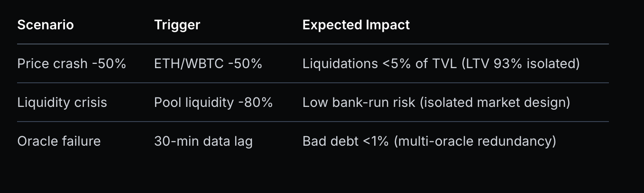The height and width of the screenshot is (193, 644).
Task: Click the divider line under Liquidity crisis row
Action: [313, 122]
